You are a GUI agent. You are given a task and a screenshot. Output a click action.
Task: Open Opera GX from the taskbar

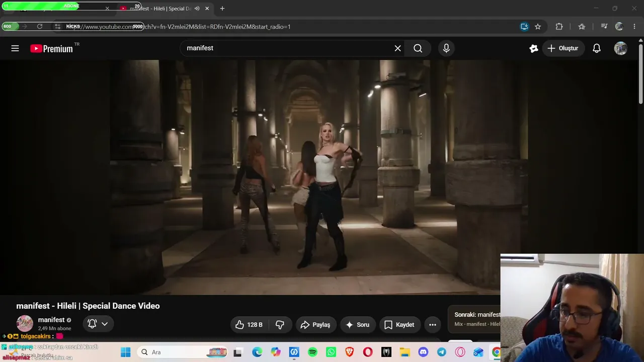tap(460, 352)
